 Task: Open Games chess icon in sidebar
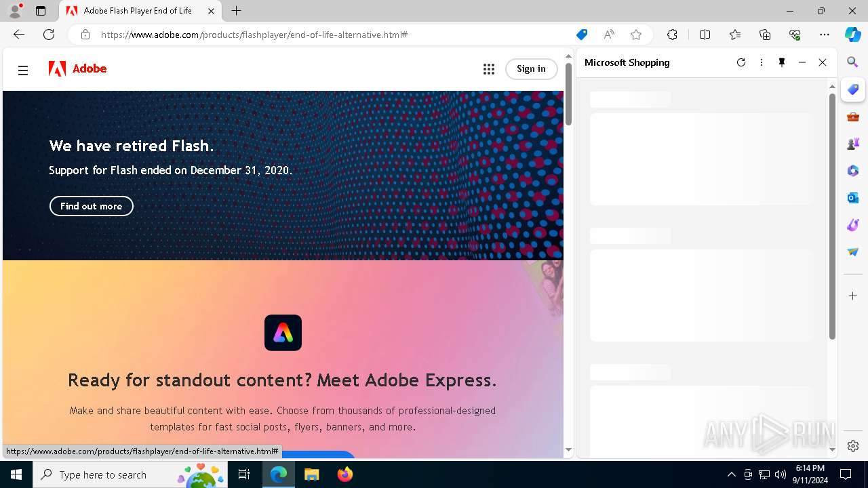click(853, 144)
